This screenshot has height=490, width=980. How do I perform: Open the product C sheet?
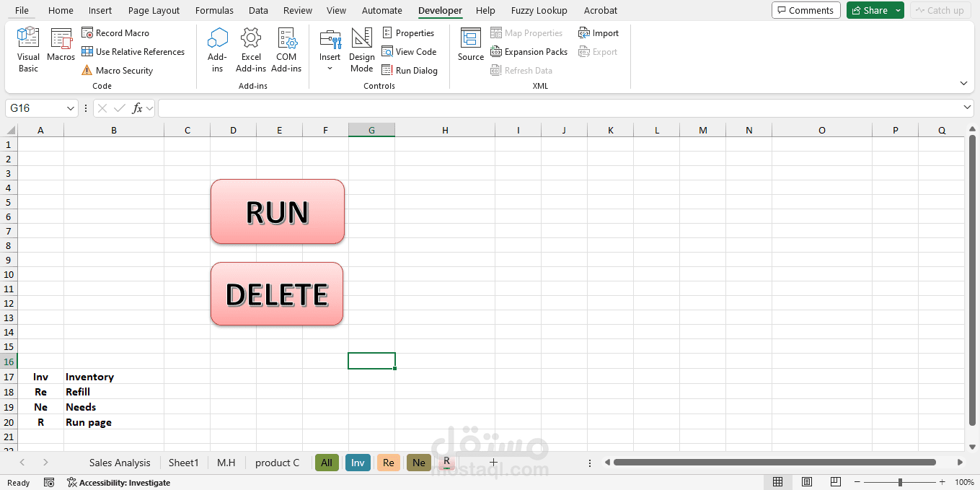pyautogui.click(x=277, y=463)
